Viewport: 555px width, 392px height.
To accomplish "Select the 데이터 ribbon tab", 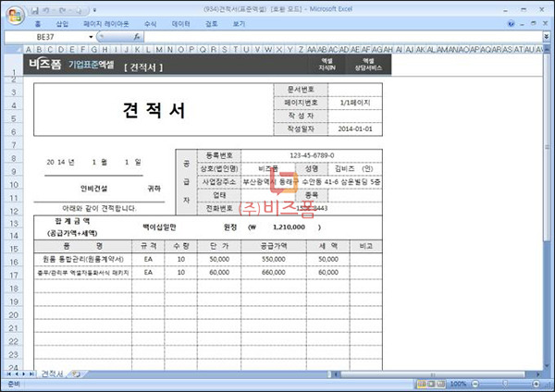I will tap(181, 24).
